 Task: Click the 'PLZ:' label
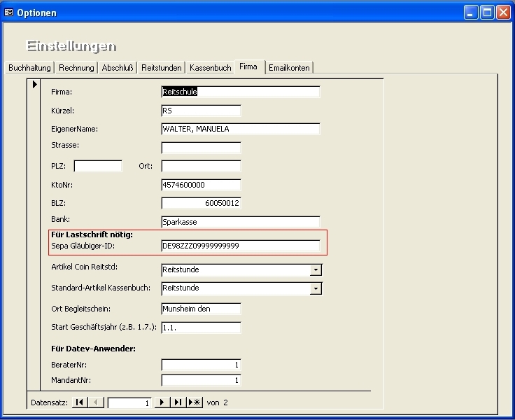coord(59,166)
